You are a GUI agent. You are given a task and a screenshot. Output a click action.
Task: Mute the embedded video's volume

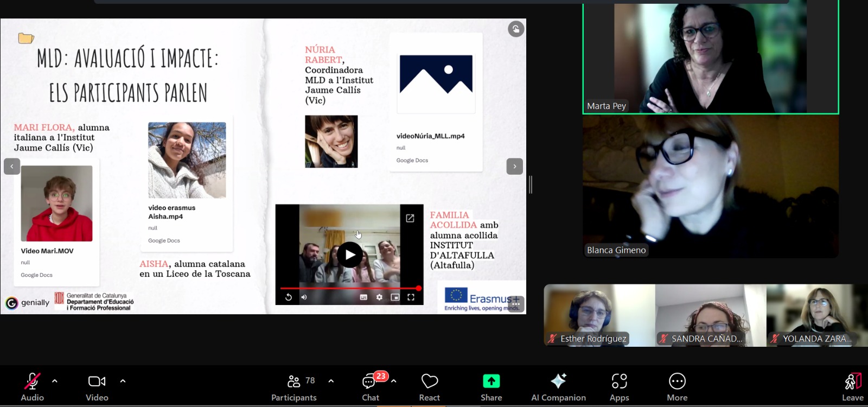click(x=304, y=297)
